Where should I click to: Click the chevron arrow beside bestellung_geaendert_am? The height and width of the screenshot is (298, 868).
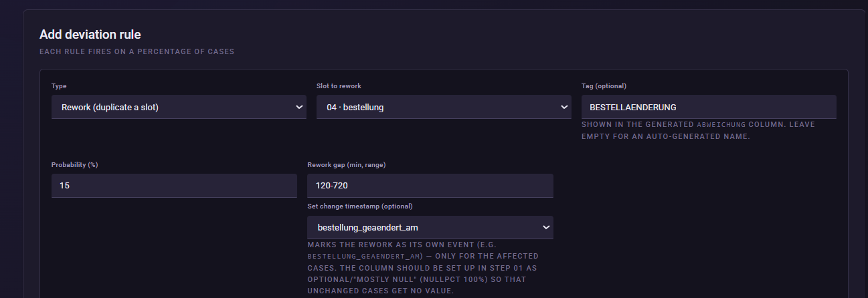546,227
